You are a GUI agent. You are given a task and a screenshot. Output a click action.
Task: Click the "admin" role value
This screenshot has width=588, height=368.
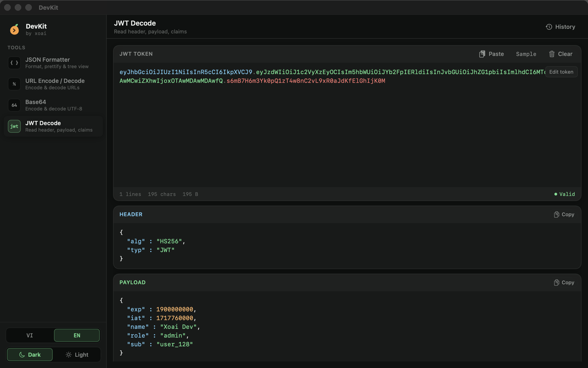[173, 336]
